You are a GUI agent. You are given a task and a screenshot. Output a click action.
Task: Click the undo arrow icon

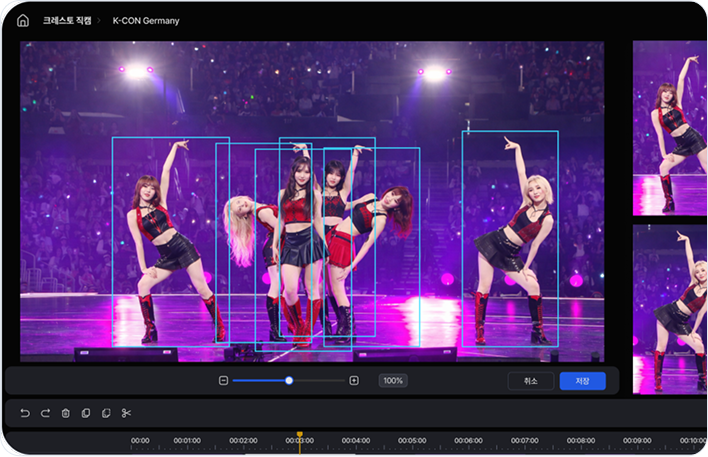coord(25,413)
